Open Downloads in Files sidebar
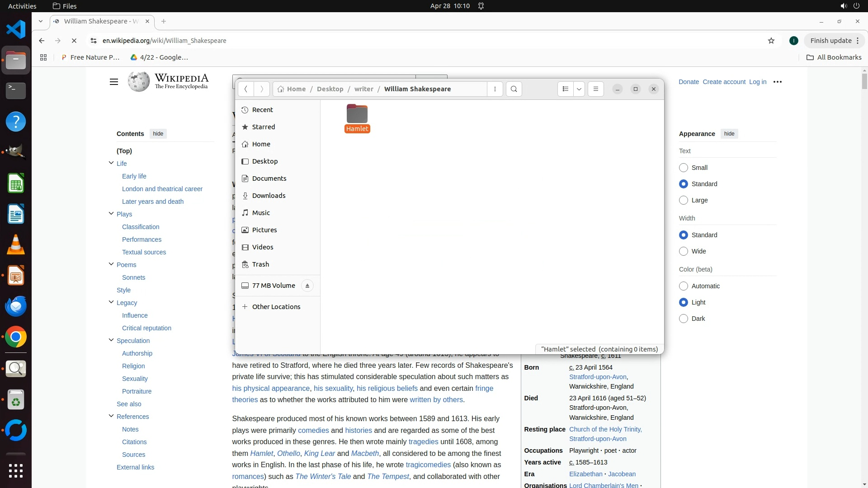868x488 pixels. point(269,196)
